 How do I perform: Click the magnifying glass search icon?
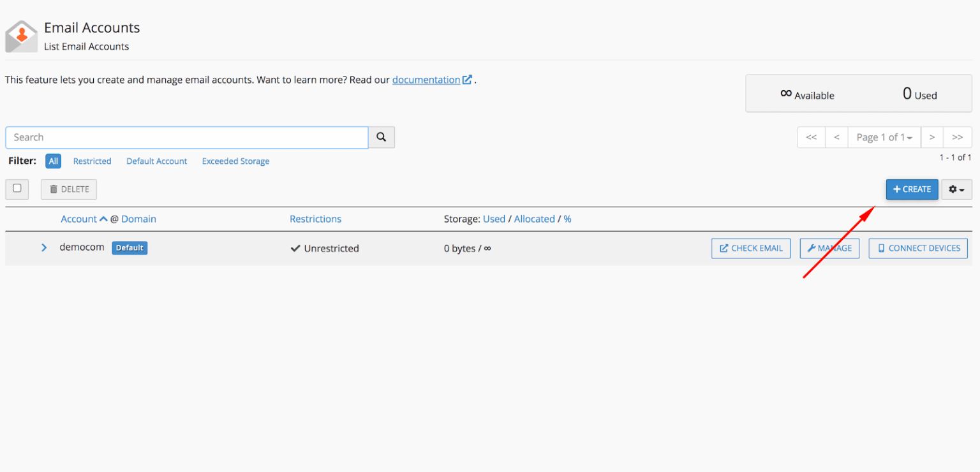point(381,137)
